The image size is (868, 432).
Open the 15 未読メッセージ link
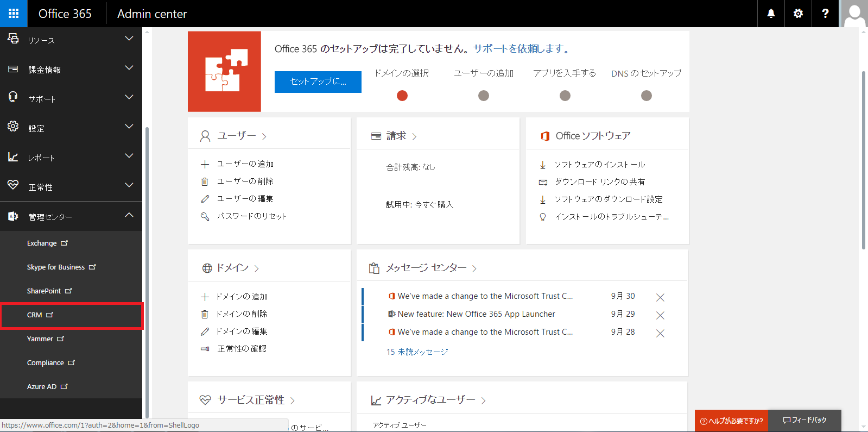click(x=417, y=352)
